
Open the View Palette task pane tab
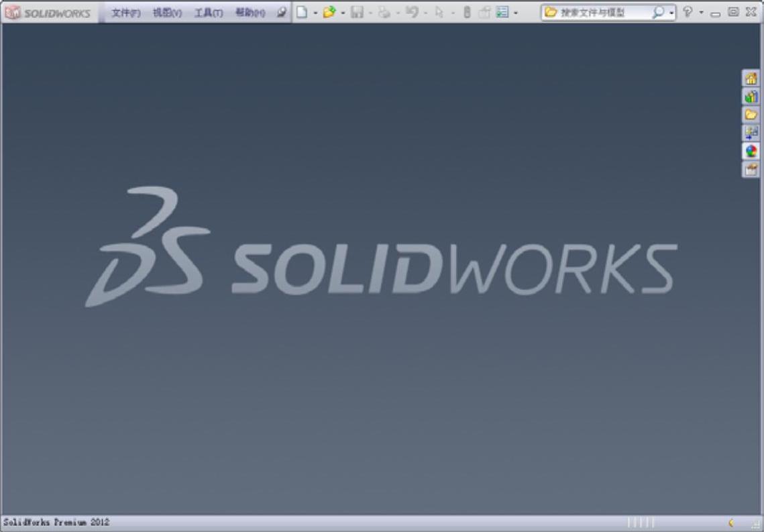[751, 133]
